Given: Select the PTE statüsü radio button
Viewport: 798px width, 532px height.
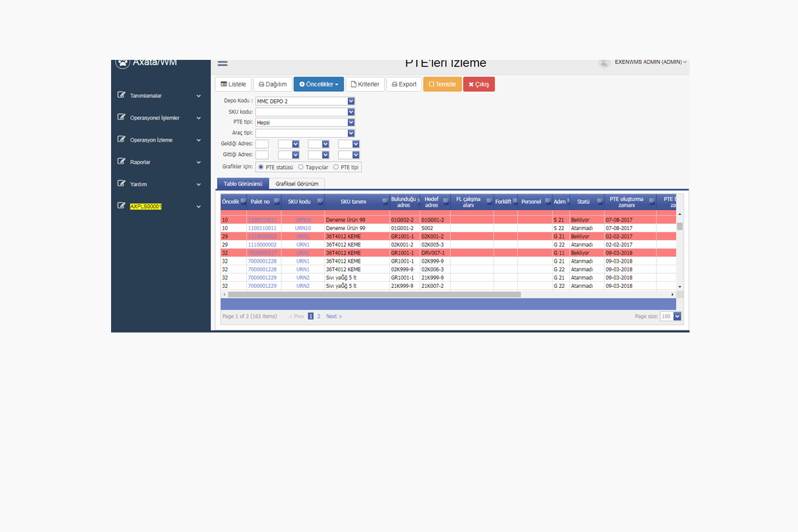Looking at the screenshot, I should (261, 168).
